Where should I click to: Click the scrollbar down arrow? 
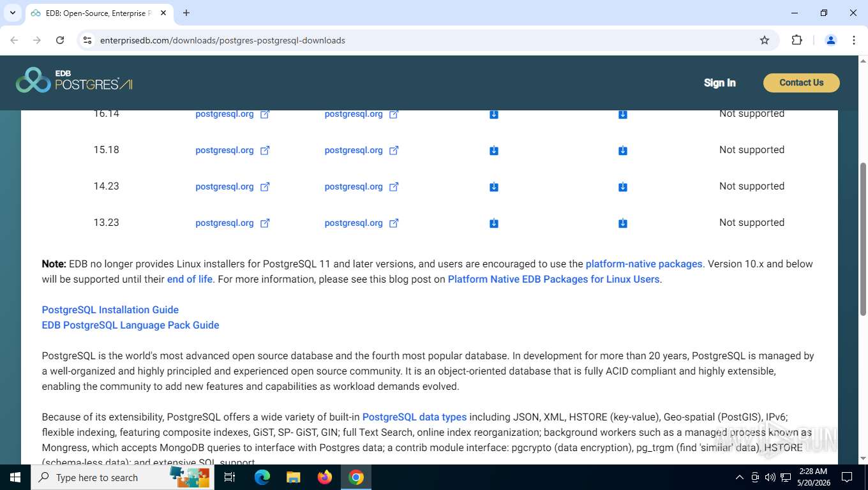[863, 458]
